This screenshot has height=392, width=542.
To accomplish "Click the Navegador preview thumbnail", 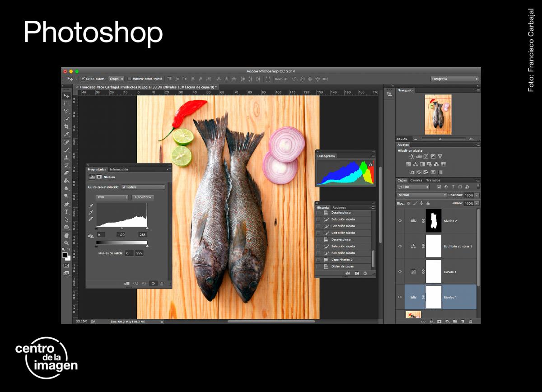I will [x=438, y=114].
